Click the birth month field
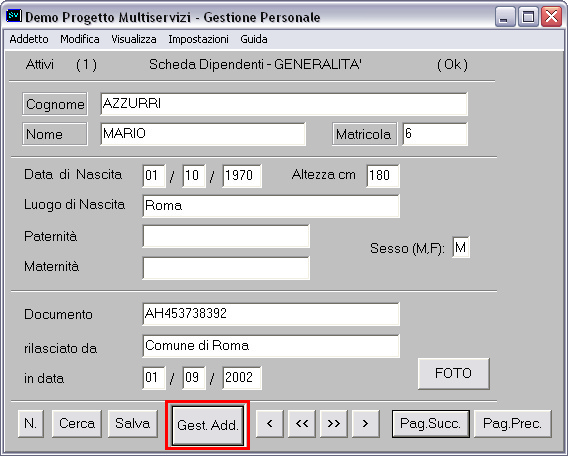The height and width of the screenshot is (456, 568). [194, 176]
